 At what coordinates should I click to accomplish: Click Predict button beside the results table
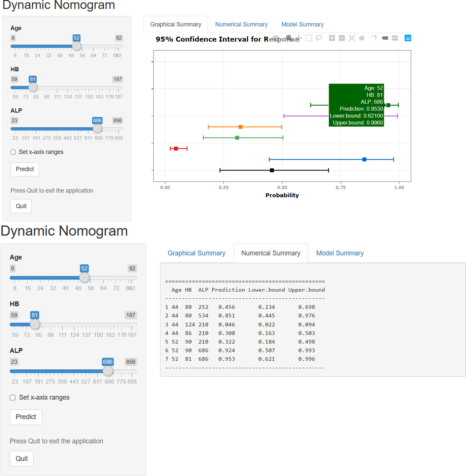pyautogui.click(x=26, y=417)
